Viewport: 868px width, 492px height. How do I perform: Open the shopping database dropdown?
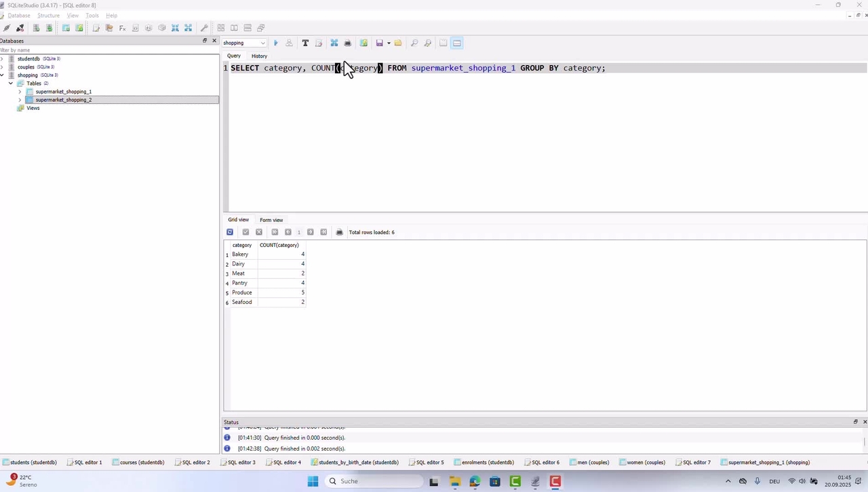click(244, 43)
